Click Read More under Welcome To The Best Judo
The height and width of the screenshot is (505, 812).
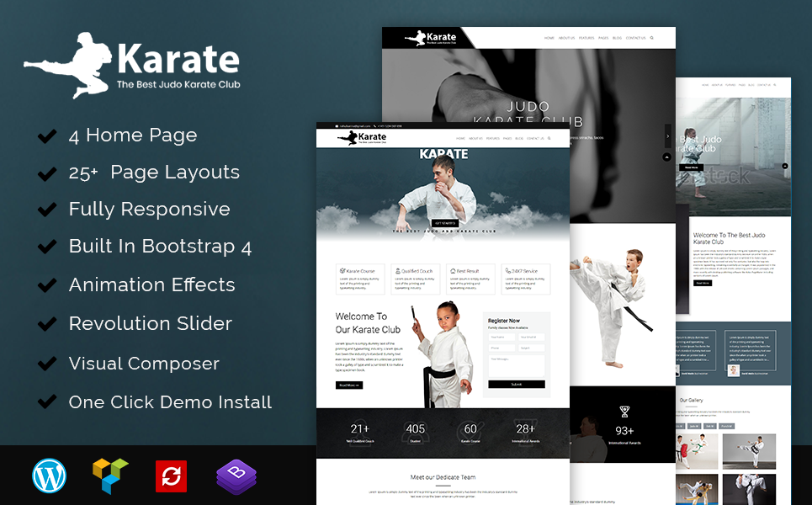(703, 284)
